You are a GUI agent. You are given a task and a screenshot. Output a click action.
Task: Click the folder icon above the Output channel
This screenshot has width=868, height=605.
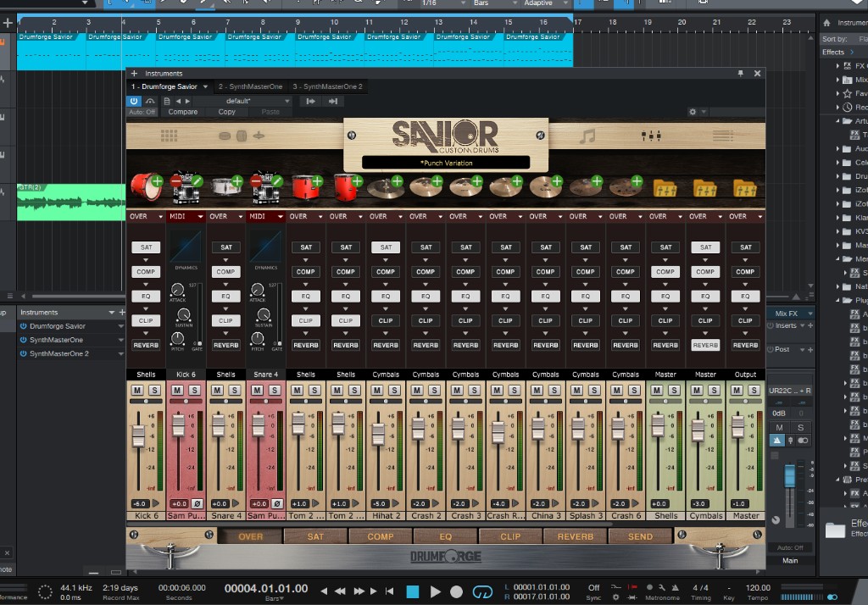coord(744,189)
